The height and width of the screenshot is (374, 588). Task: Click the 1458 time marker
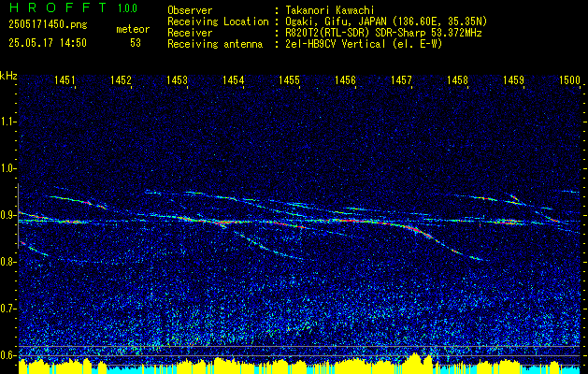pyautogui.click(x=457, y=79)
